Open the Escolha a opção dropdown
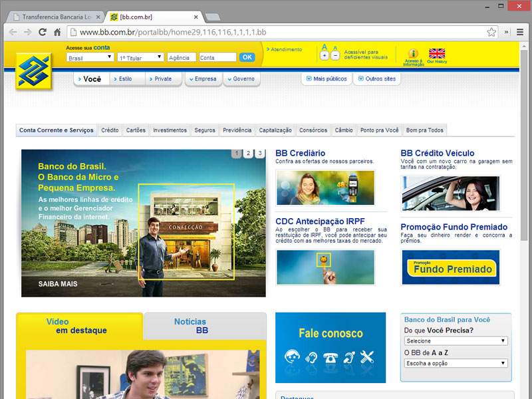The image size is (532, 399). coord(456,363)
